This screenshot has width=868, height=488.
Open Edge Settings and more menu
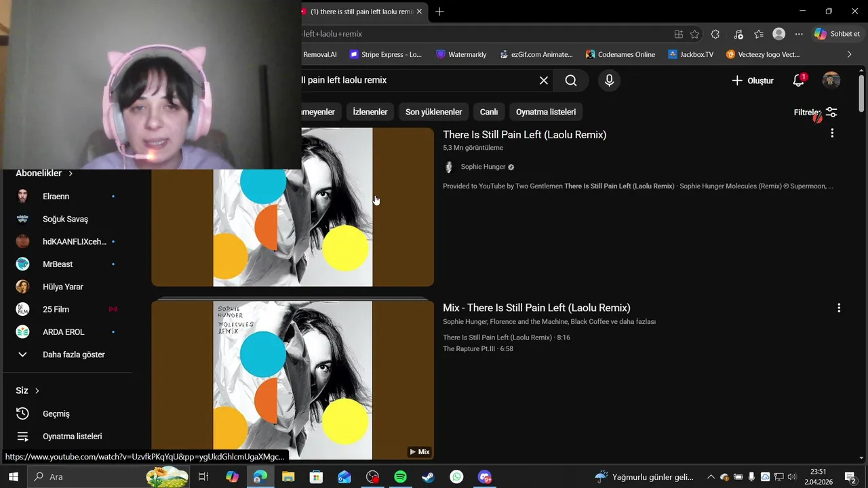point(799,34)
